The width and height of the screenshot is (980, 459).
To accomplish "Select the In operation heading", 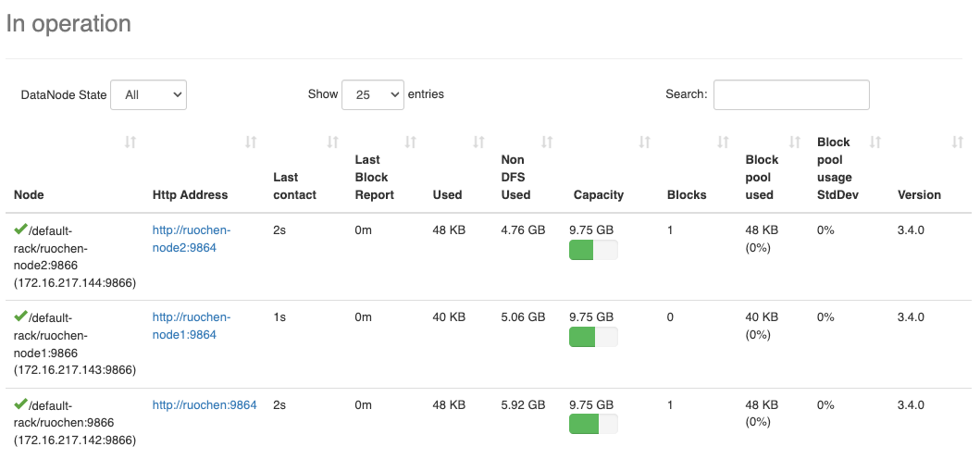I will [x=68, y=24].
